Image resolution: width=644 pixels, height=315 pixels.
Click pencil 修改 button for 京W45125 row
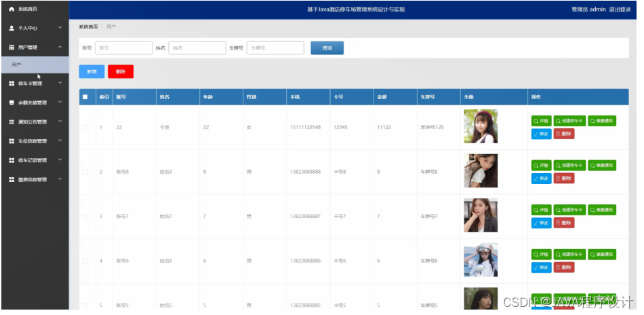pyautogui.click(x=542, y=134)
